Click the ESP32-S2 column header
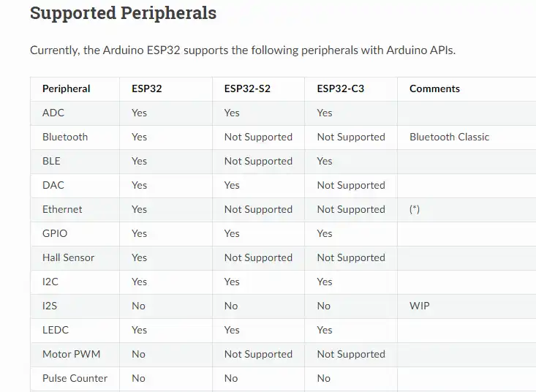 click(x=247, y=88)
